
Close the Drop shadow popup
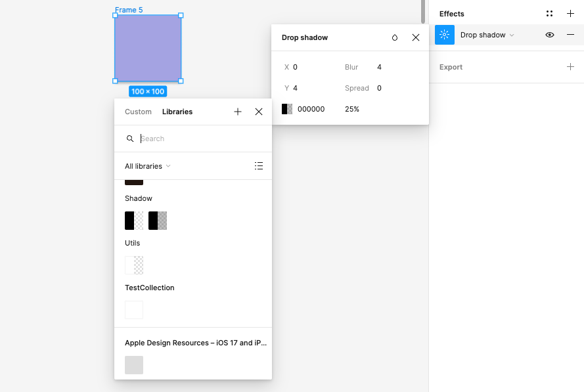416,37
